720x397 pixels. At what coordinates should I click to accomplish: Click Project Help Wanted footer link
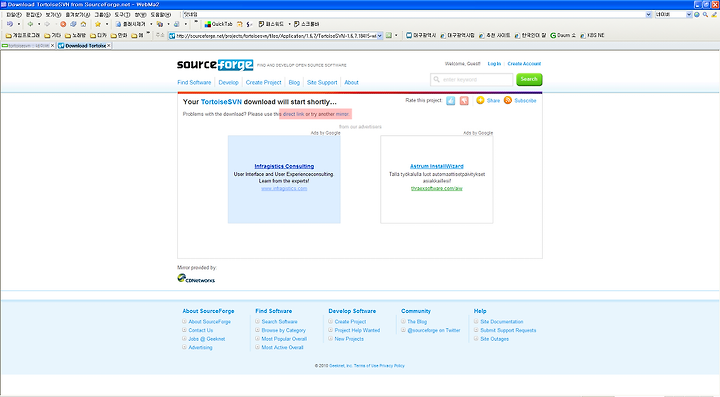click(x=357, y=330)
